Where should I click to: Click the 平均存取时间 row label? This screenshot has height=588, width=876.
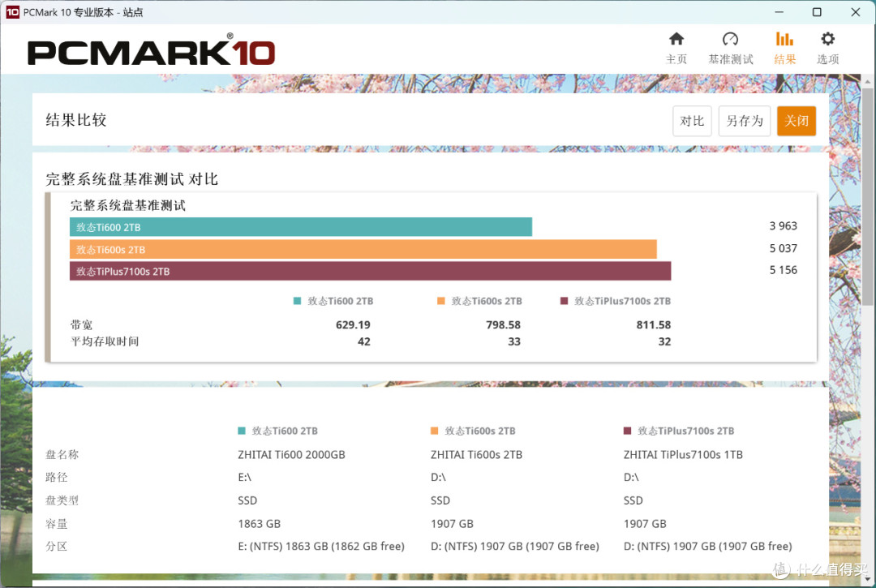pyautogui.click(x=105, y=341)
